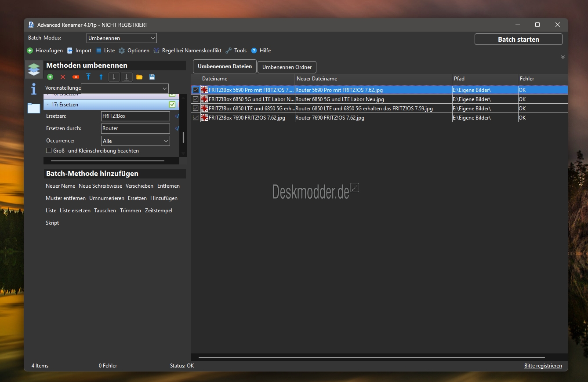
Task: Insert tag next to Ersetzen durch field
Action: point(177,128)
